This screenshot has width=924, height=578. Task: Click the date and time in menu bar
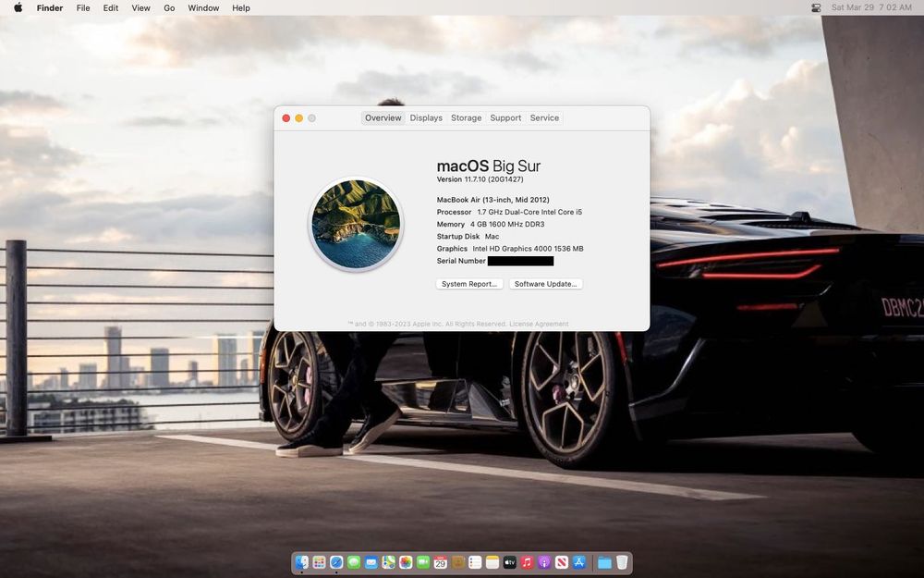point(871,7)
